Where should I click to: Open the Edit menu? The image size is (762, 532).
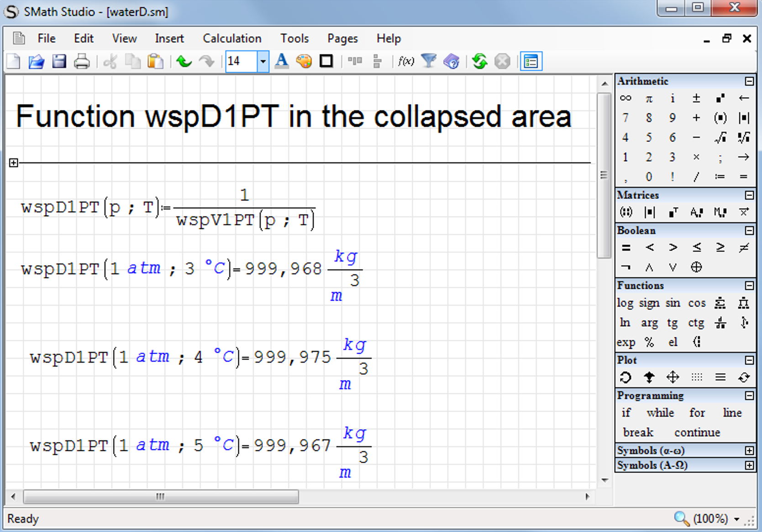(x=84, y=38)
